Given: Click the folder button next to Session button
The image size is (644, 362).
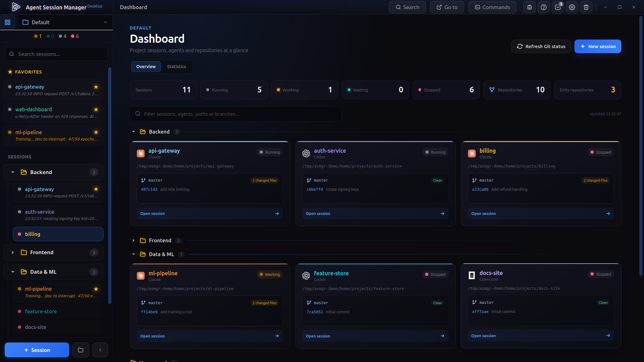Looking at the screenshot, I should (81, 350).
